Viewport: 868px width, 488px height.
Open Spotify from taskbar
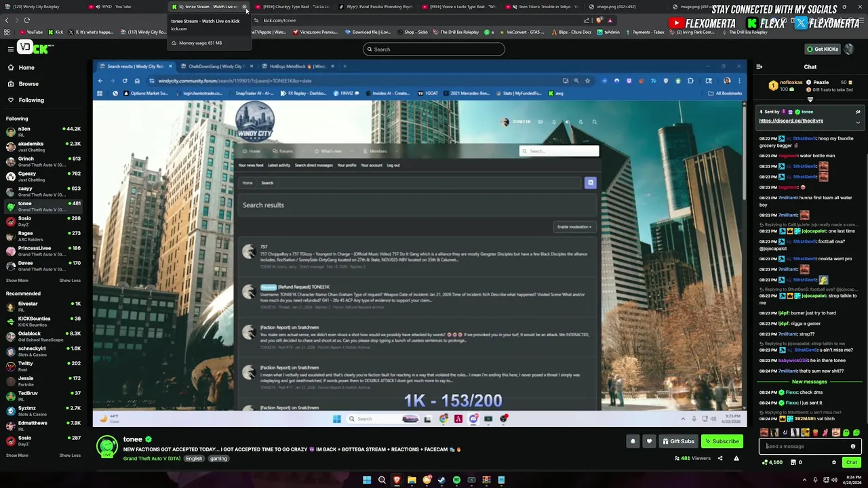point(456,480)
